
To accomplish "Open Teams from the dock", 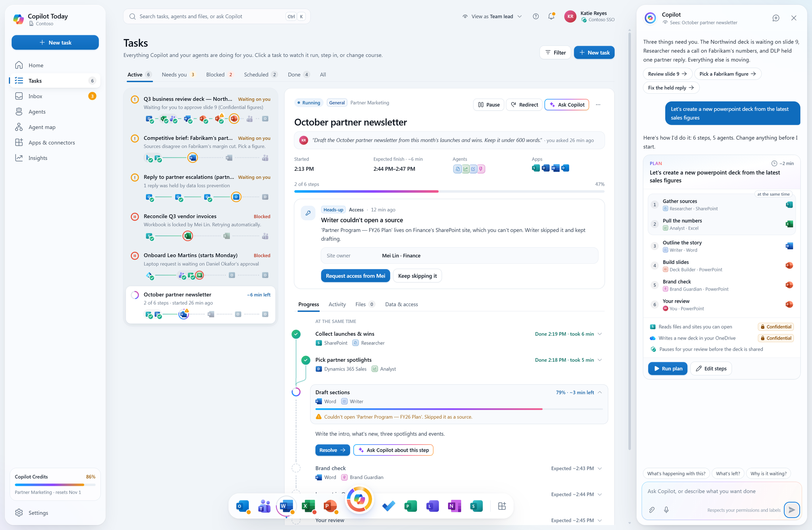I will (264, 506).
